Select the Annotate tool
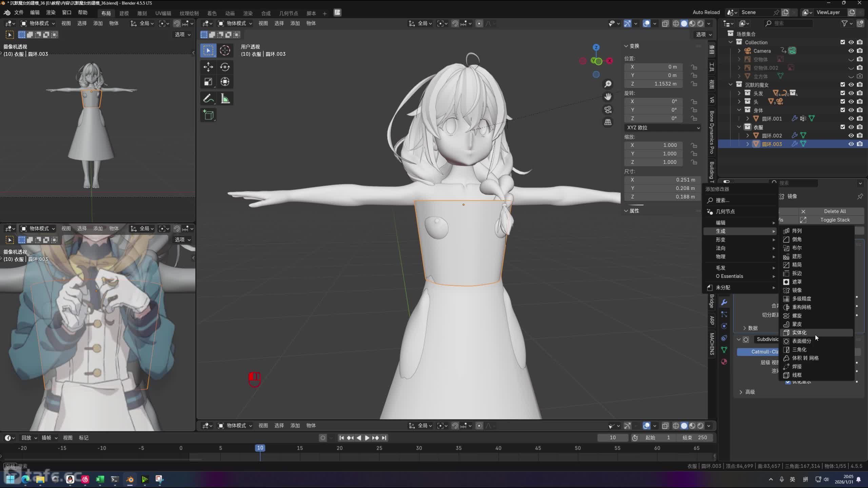The height and width of the screenshot is (488, 868). point(208,98)
